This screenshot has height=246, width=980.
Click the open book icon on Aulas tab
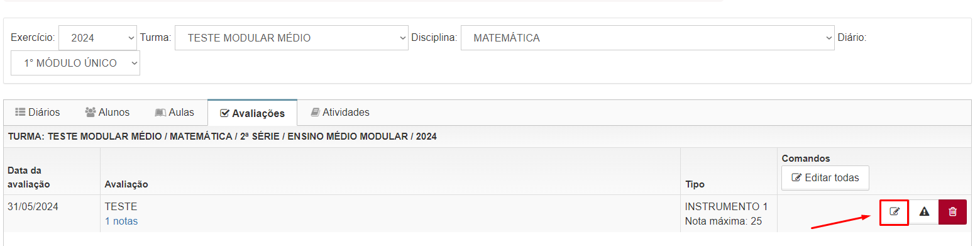[x=160, y=113]
